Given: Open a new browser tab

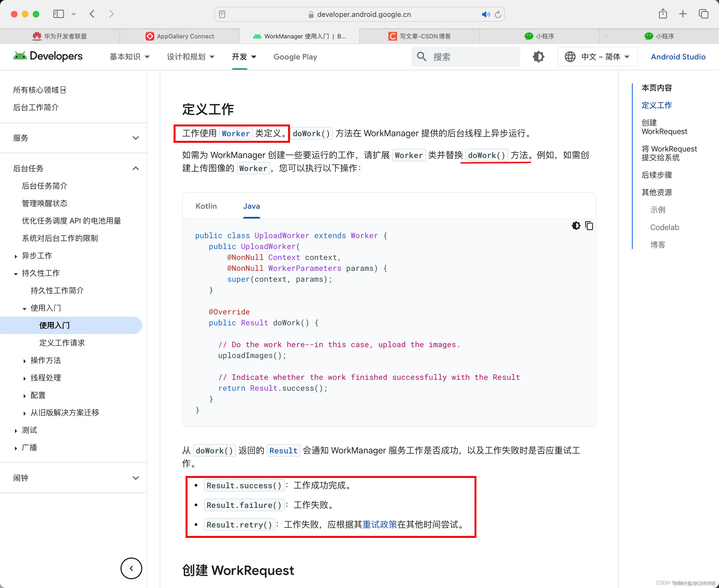Looking at the screenshot, I should (x=683, y=14).
